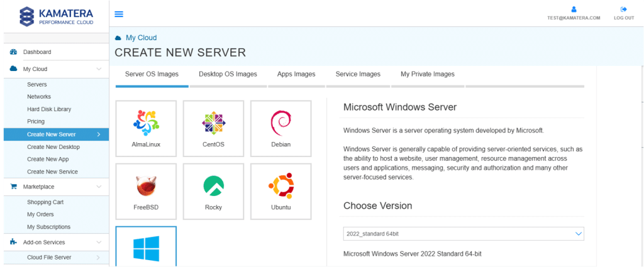Collapse the My Cloud sidebar section
644x267 pixels.
click(x=99, y=69)
